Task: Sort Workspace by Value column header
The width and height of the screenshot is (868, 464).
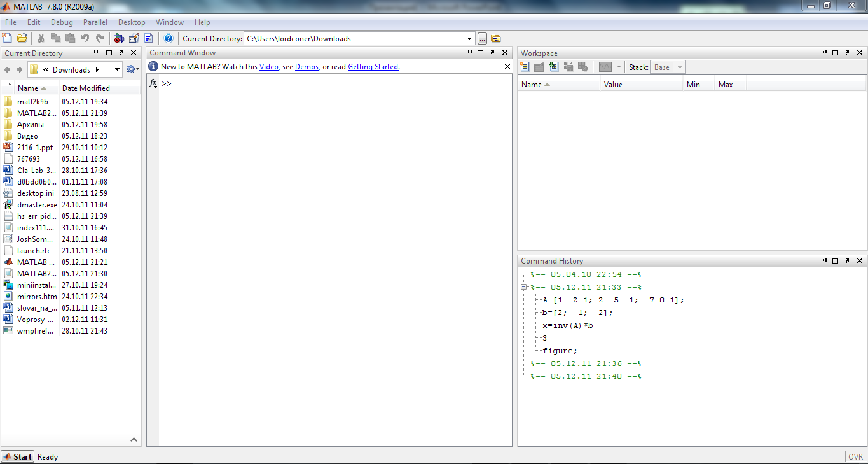Action: (642, 84)
